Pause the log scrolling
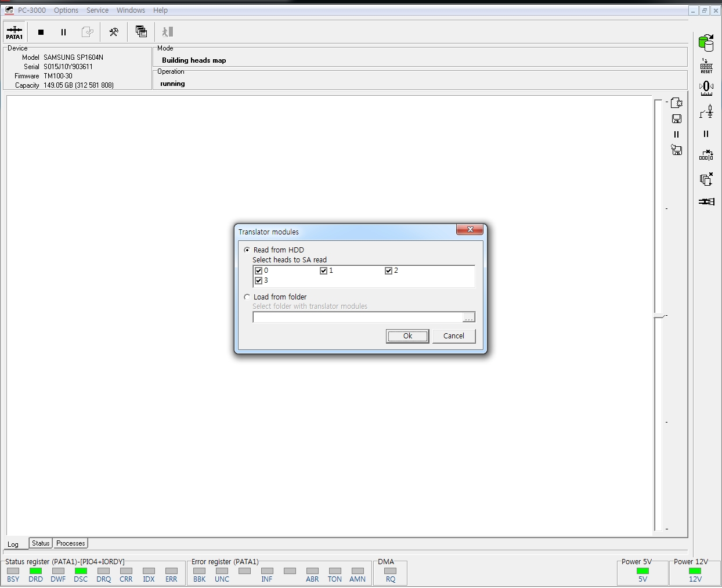This screenshot has width=722, height=588. tap(676, 134)
